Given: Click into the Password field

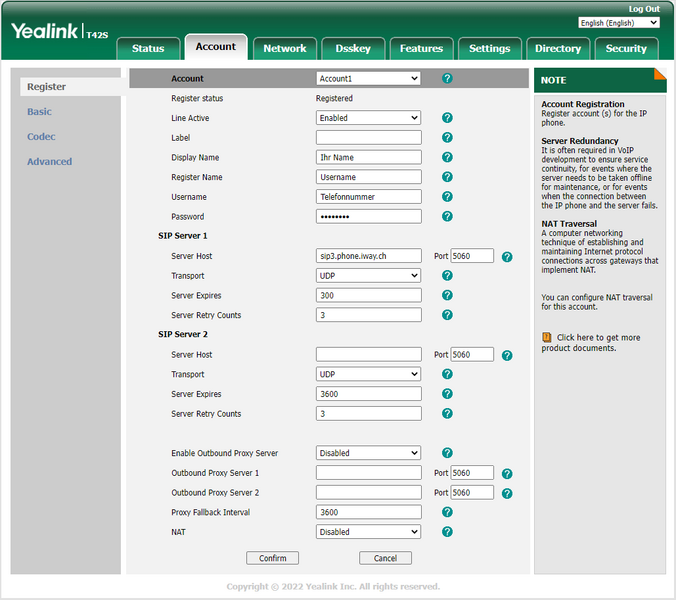Looking at the screenshot, I should tap(369, 216).
